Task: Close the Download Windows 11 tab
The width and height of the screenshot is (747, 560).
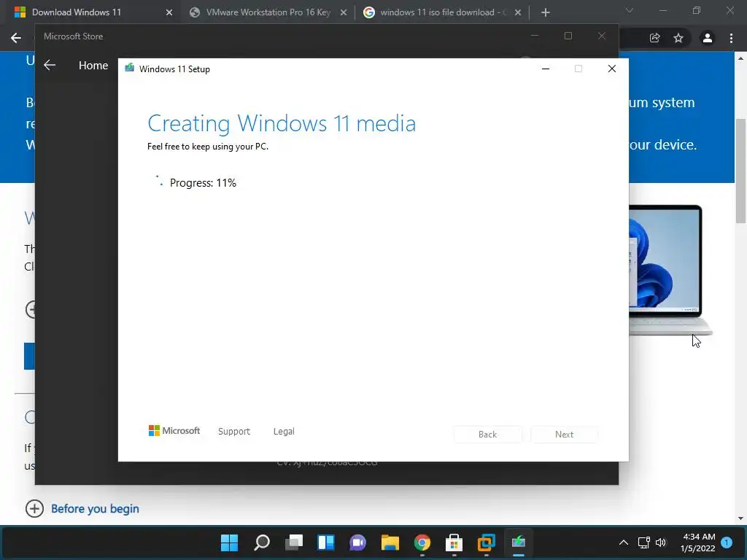Action: click(x=169, y=13)
